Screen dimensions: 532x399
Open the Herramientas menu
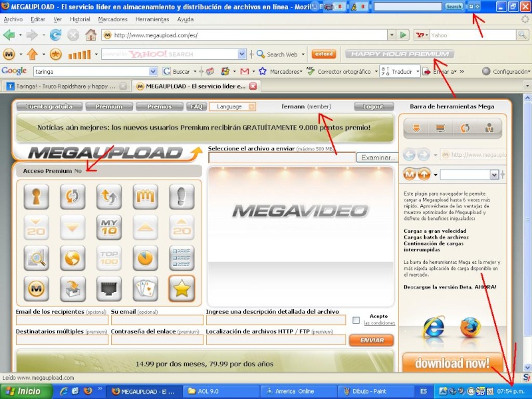point(152,19)
